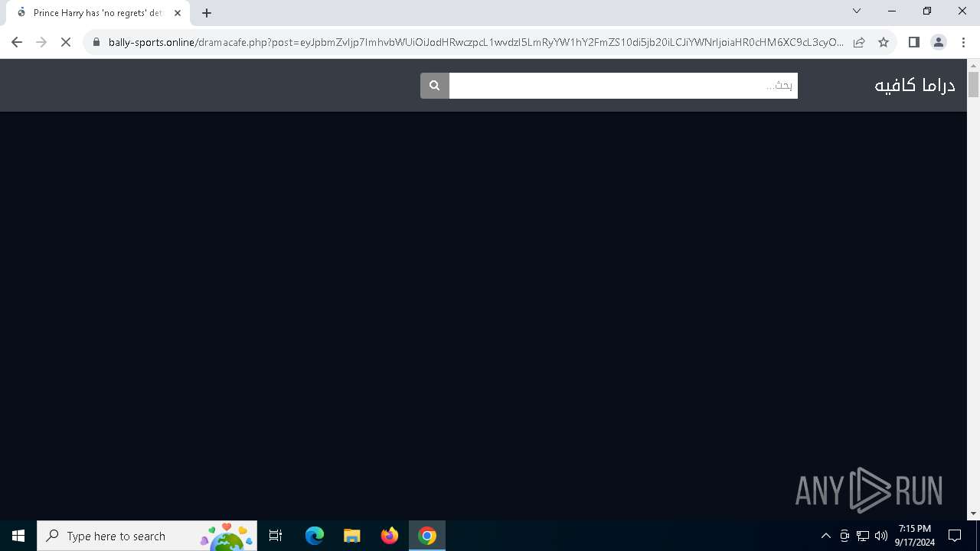Open Task View from taskbar
The width and height of the screenshot is (980, 551).
coord(276,536)
